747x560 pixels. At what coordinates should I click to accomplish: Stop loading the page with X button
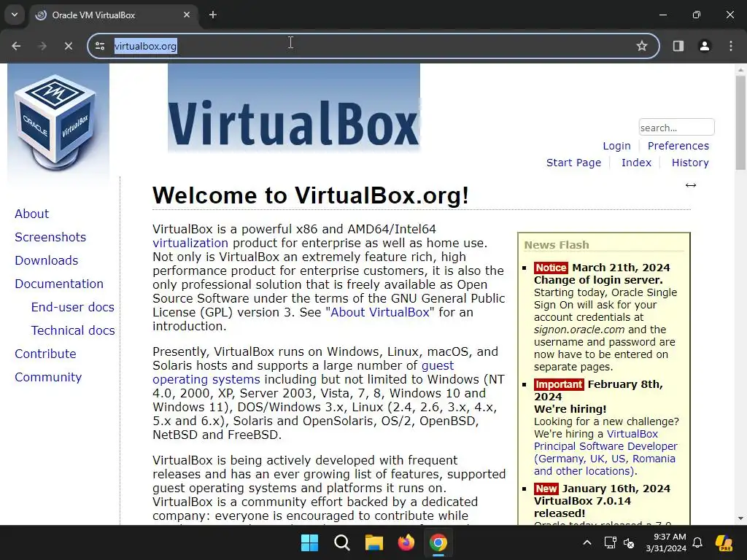pos(68,46)
